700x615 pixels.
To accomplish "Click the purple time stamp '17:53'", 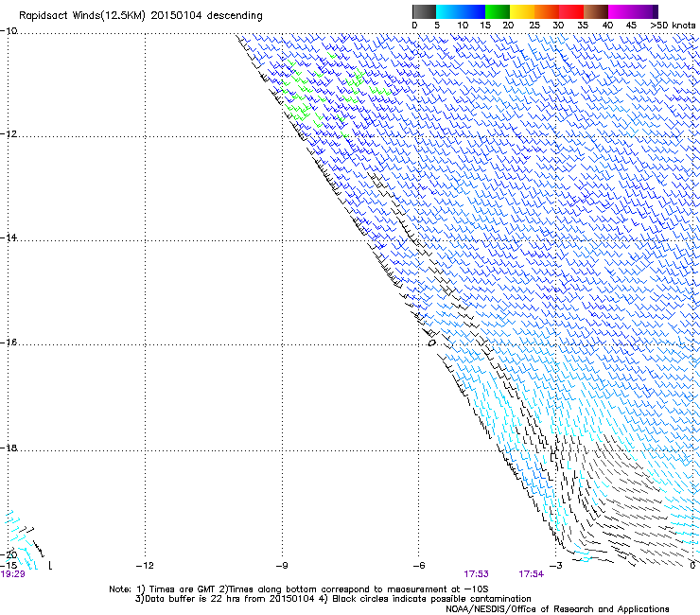I will [477, 574].
